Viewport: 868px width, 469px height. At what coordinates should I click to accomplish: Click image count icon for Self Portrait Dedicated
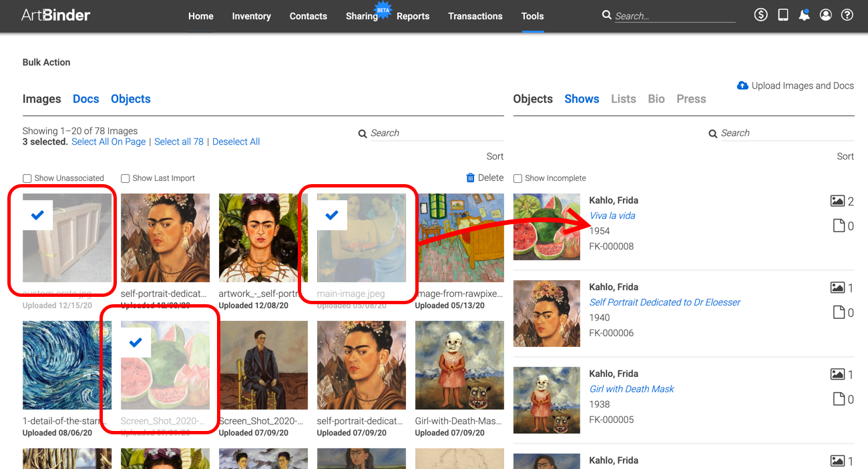click(837, 288)
